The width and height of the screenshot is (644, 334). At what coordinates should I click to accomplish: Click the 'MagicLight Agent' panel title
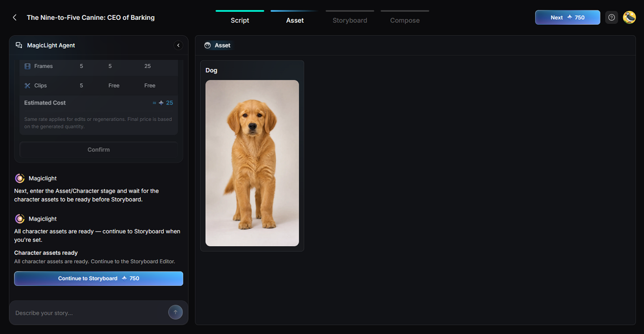pyautogui.click(x=51, y=45)
